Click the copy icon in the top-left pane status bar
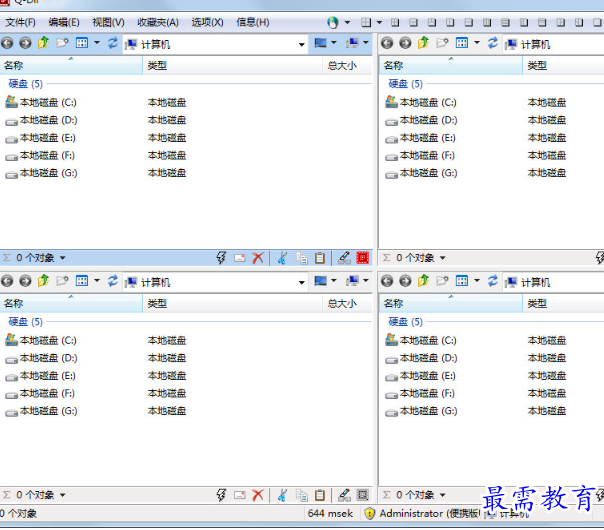Image resolution: width=604 pixels, height=530 pixels. coord(302,258)
